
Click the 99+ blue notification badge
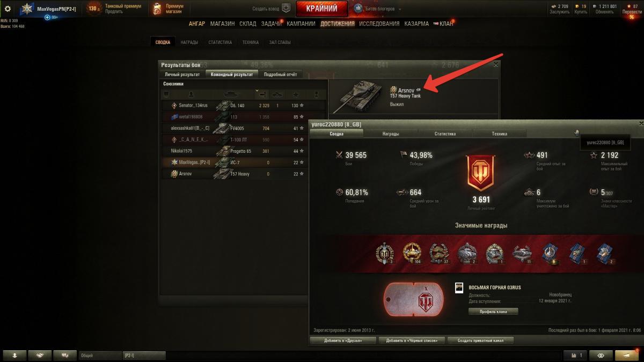pos(51,17)
